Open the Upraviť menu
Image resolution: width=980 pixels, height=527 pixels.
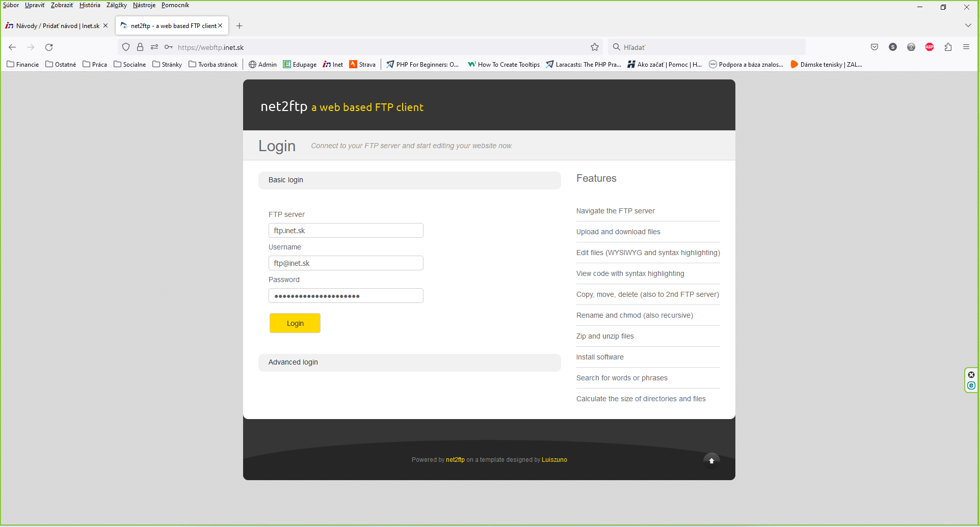click(35, 5)
